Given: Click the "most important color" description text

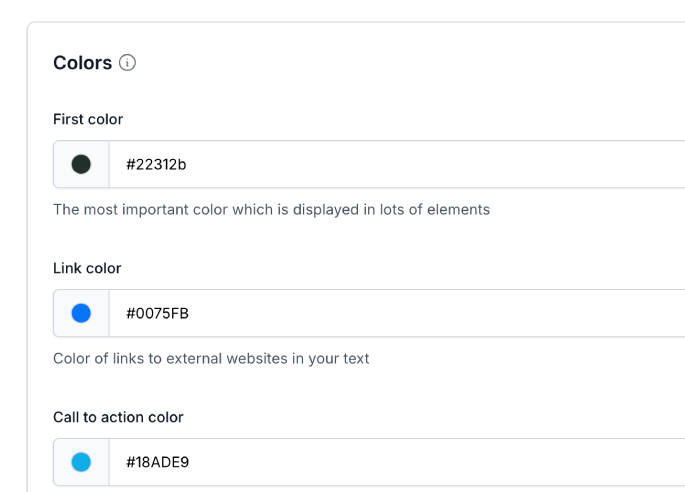Looking at the screenshot, I should (x=200, y=210).
